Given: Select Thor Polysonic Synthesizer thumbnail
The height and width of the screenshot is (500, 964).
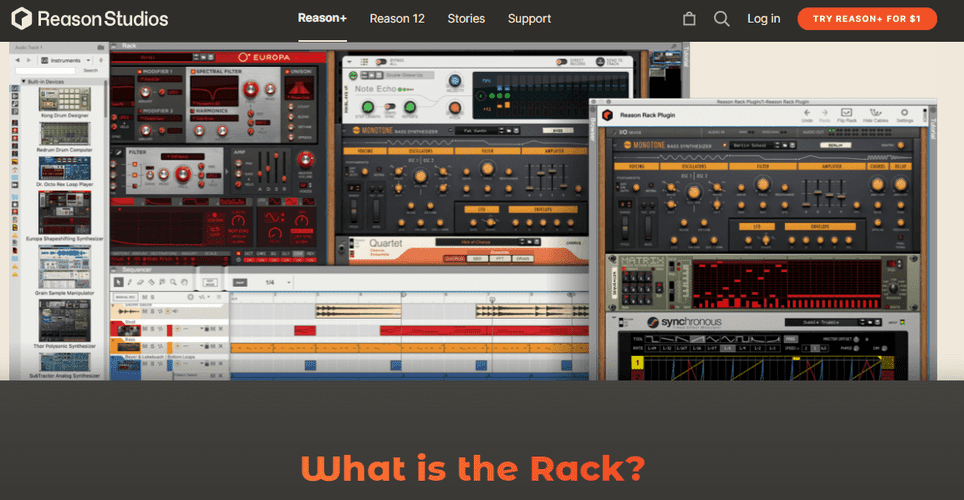Looking at the screenshot, I should click(x=65, y=322).
